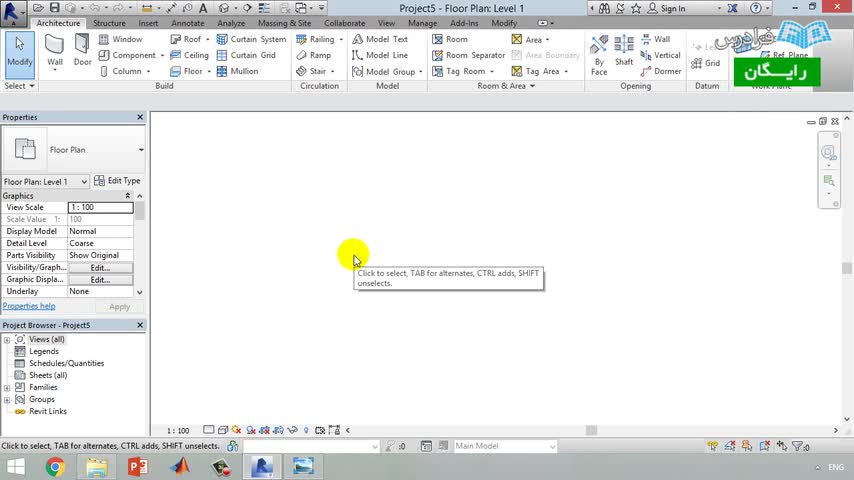This screenshot has width=854, height=480.
Task: Select the Model Line tool
Action: (380, 55)
